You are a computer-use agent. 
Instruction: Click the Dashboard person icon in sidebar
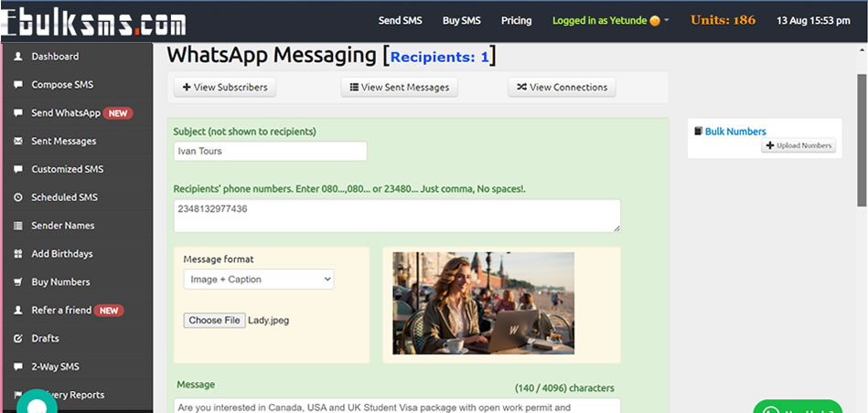[x=18, y=57]
